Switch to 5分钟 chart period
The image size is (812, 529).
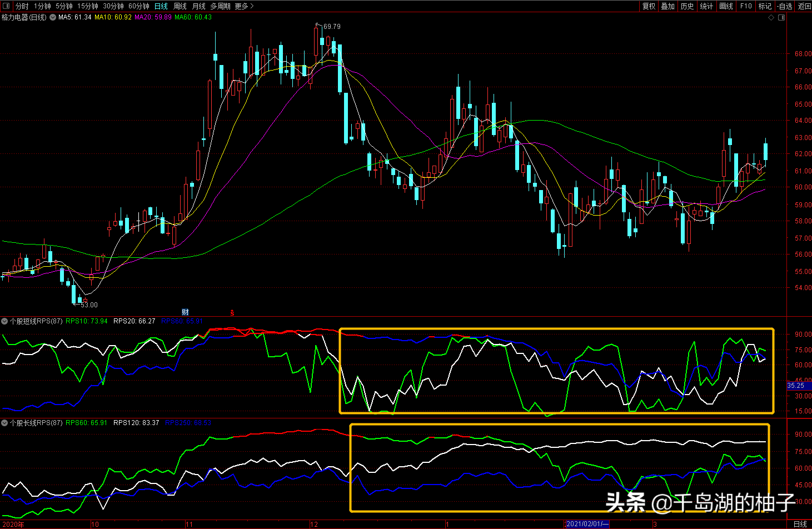pos(64,6)
